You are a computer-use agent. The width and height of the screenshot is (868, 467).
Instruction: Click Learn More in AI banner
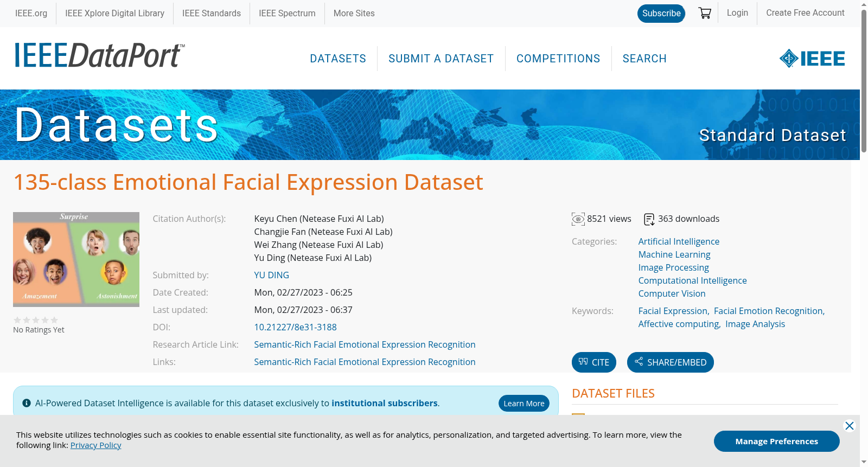[524, 403]
